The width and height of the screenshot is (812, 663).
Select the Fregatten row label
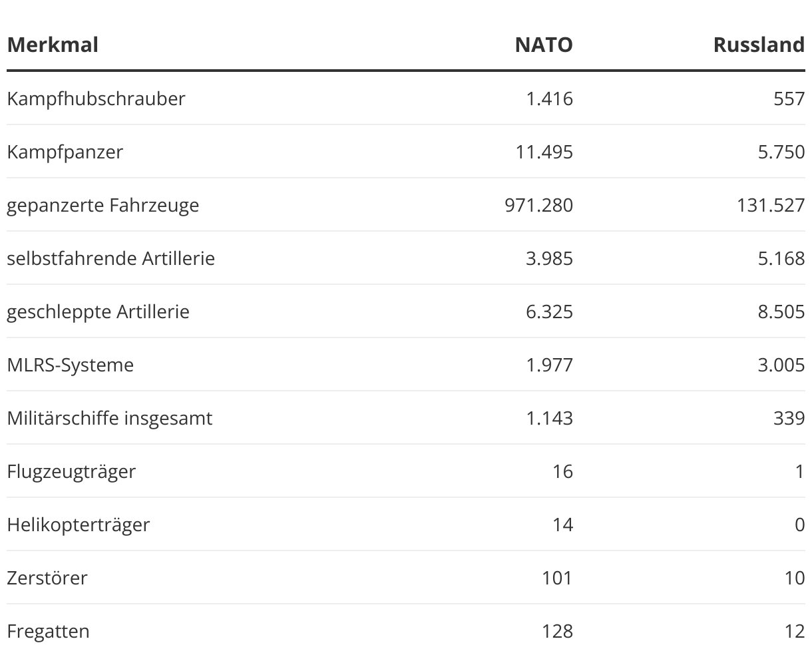48,631
